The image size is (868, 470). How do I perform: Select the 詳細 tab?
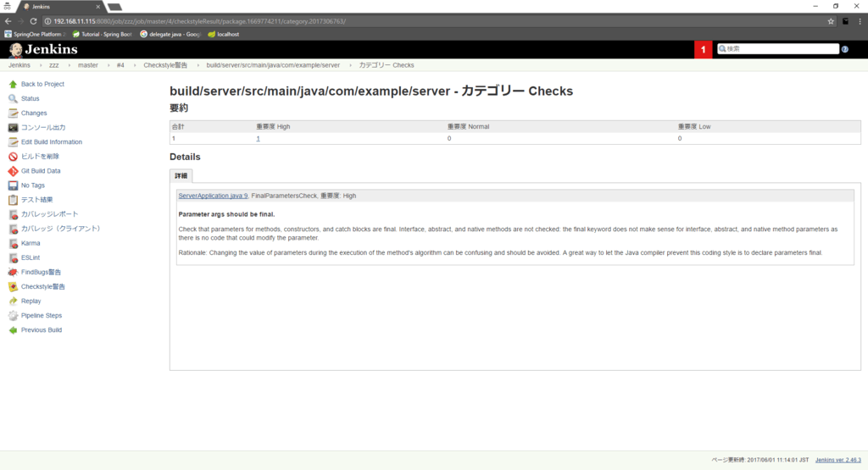181,176
